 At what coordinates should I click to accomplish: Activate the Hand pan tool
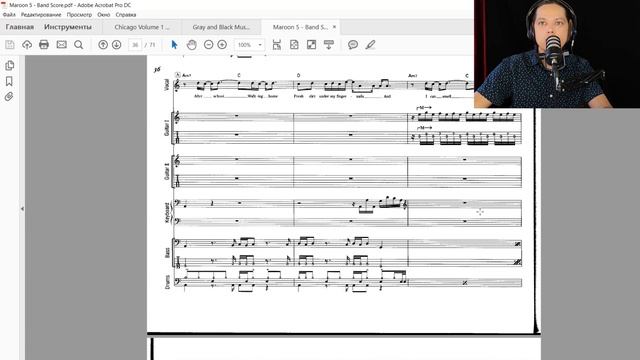191,44
